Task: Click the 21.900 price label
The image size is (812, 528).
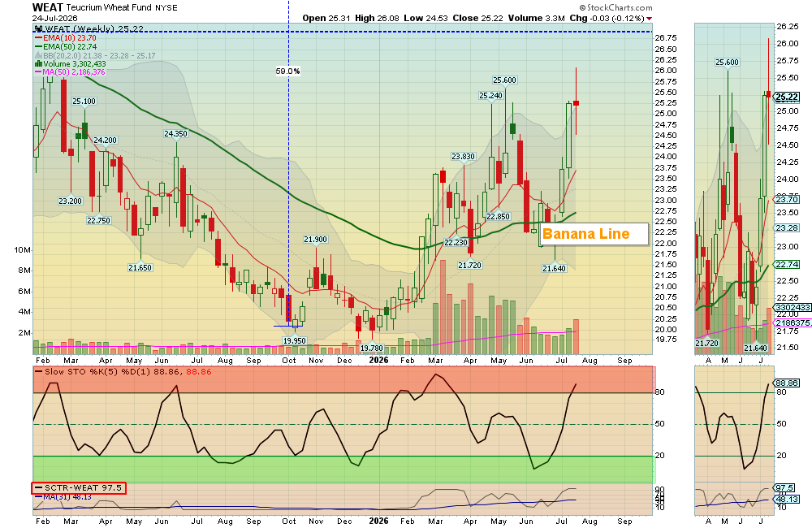Action: (x=315, y=240)
